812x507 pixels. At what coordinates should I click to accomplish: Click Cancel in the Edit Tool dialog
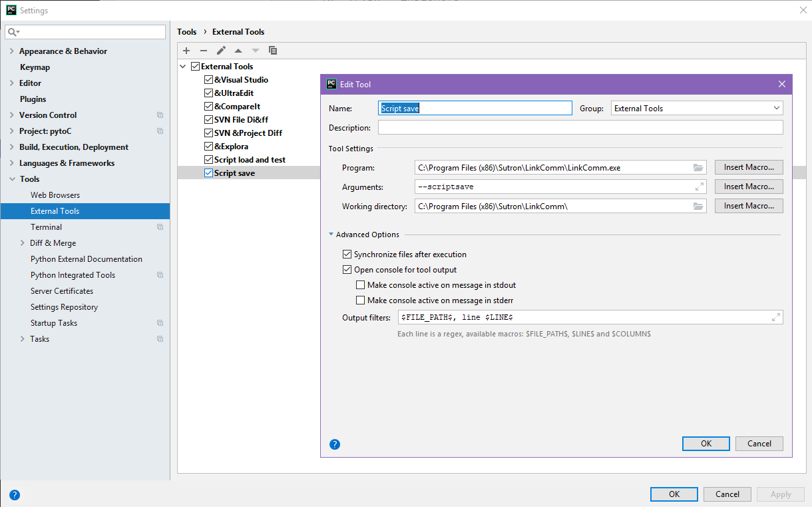(759, 444)
